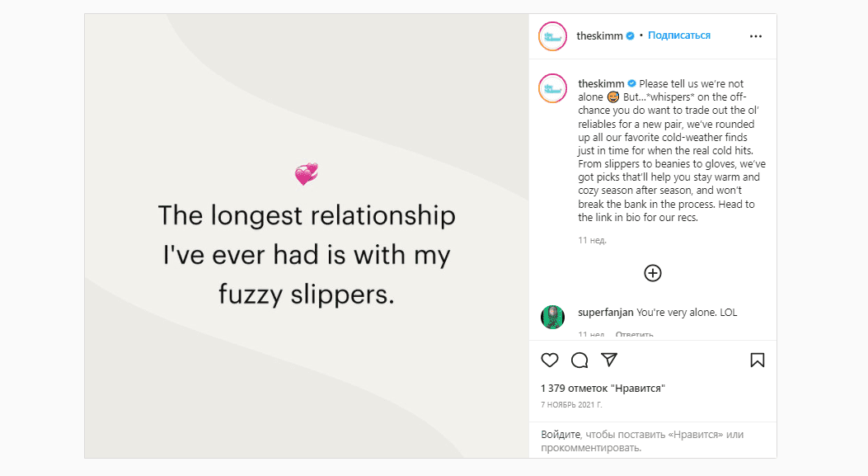868x476 pixels.
Task: Follow theskimm via the Подписаться button
Action: [x=679, y=35]
